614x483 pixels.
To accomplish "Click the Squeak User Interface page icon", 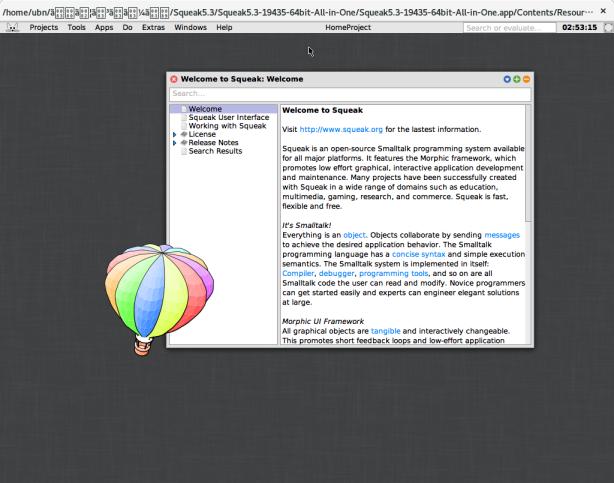I will [x=184, y=118].
